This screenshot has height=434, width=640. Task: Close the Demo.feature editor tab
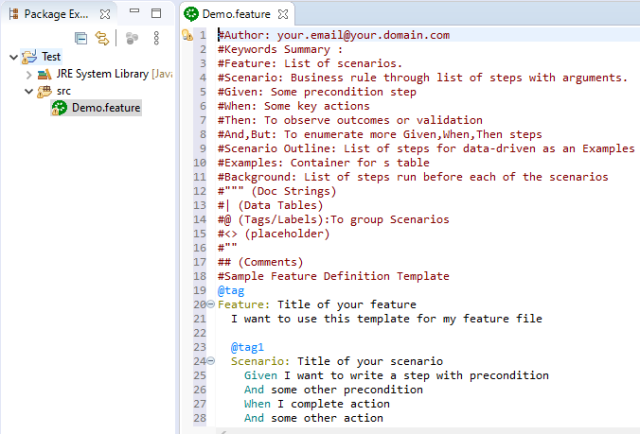click(283, 14)
